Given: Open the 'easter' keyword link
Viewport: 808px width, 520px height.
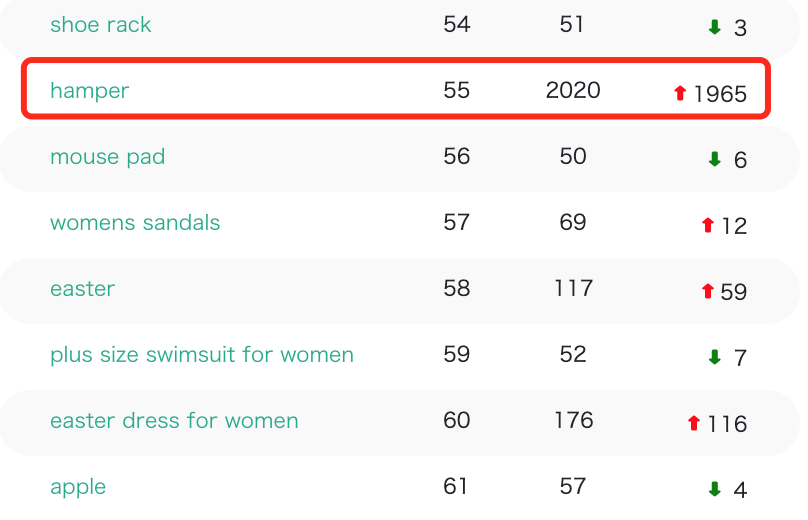Looking at the screenshot, I should point(82,289).
